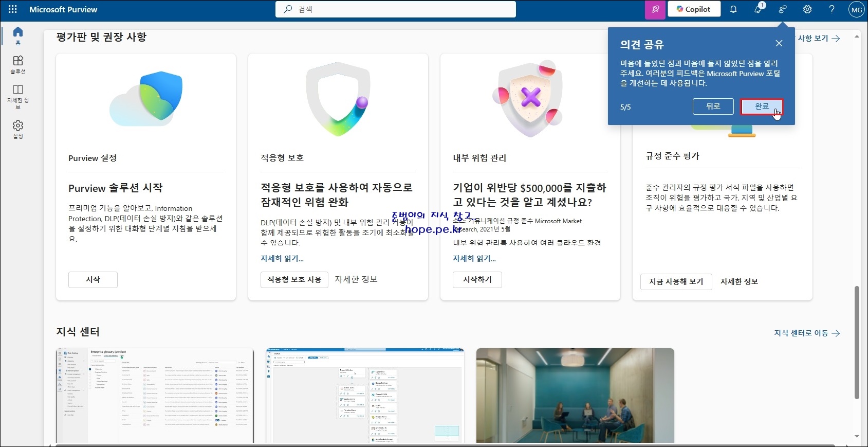868x447 pixels.
Task: Open 자세한 정보 link on 적응형 보호 card
Action: [x=356, y=279]
